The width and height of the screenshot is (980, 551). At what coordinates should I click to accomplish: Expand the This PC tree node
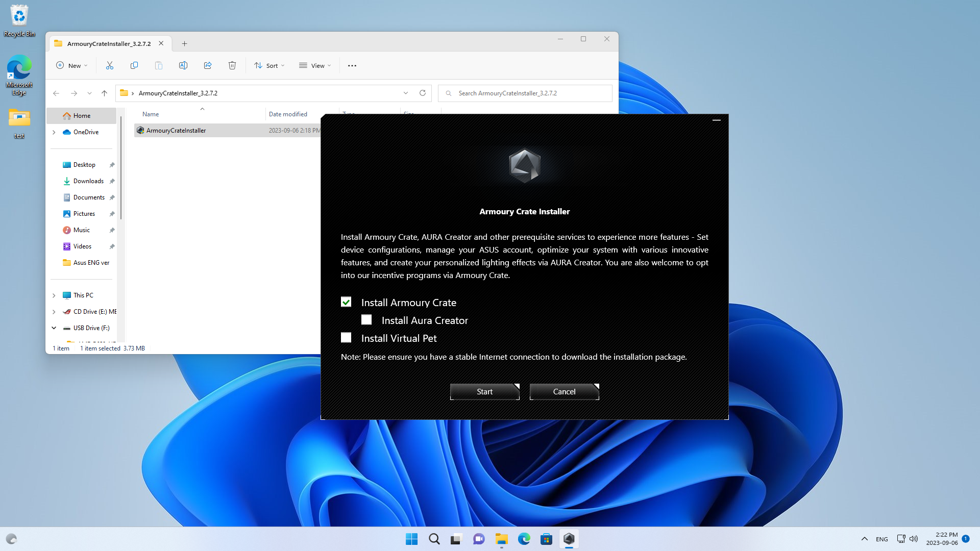54,295
